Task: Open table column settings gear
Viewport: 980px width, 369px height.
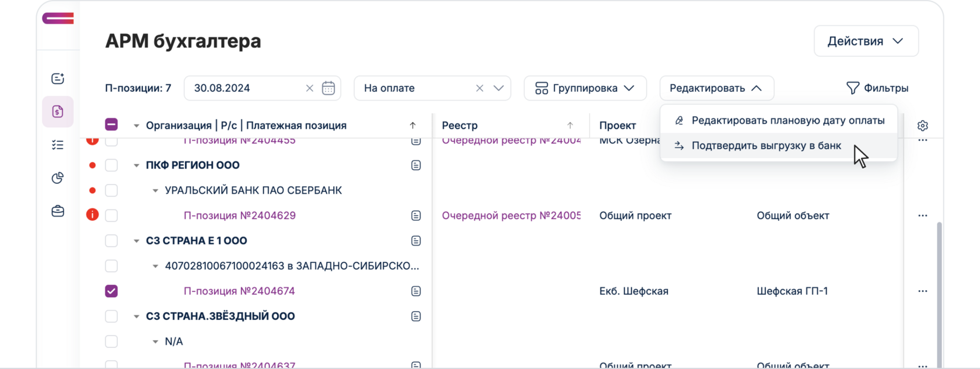Action: coord(922,126)
